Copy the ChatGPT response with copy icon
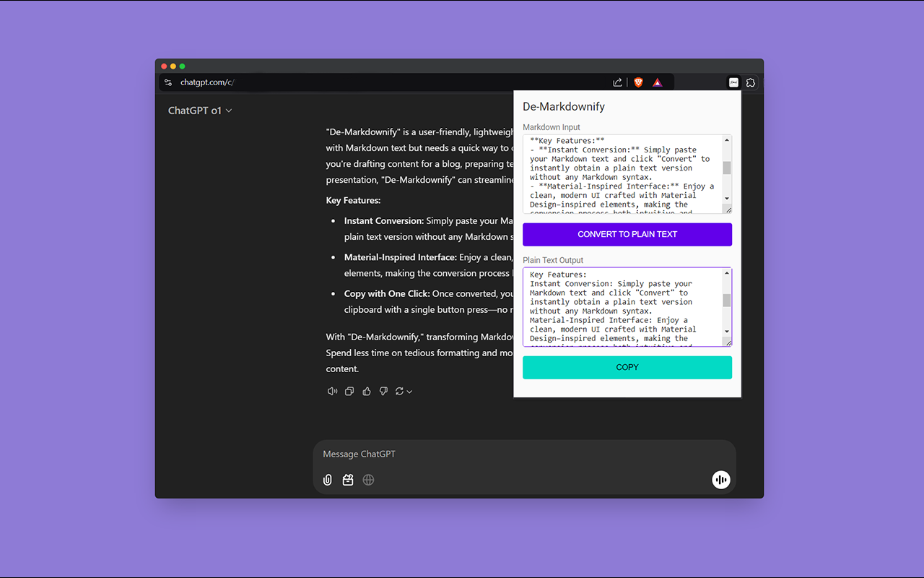924x578 pixels. click(349, 391)
